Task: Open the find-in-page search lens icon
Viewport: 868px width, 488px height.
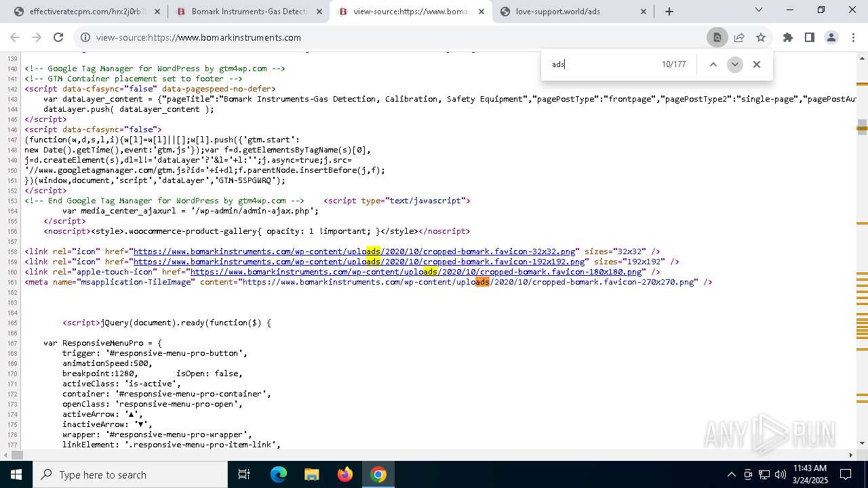Action: [717, 38]
